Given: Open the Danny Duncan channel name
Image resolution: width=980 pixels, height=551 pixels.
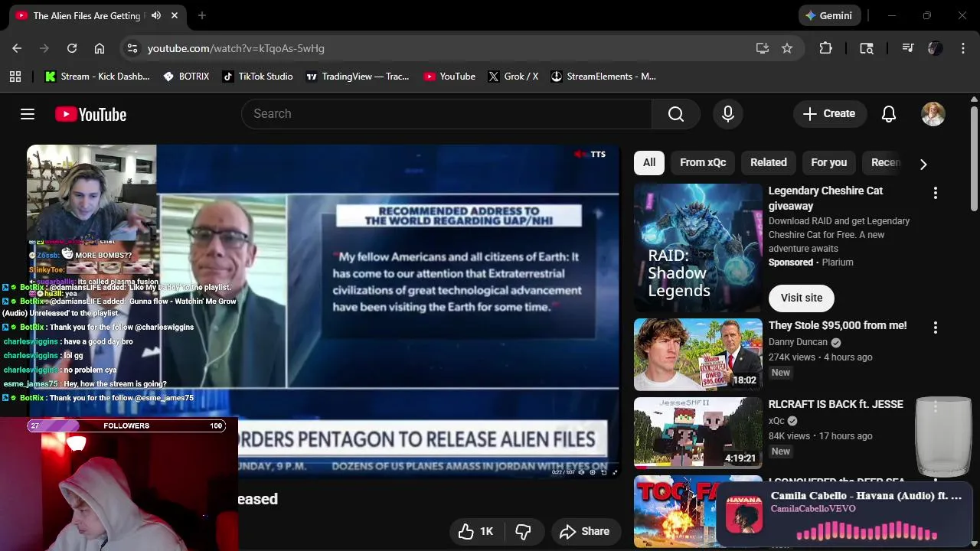Looking at the screenshot, I should (798, 342).
